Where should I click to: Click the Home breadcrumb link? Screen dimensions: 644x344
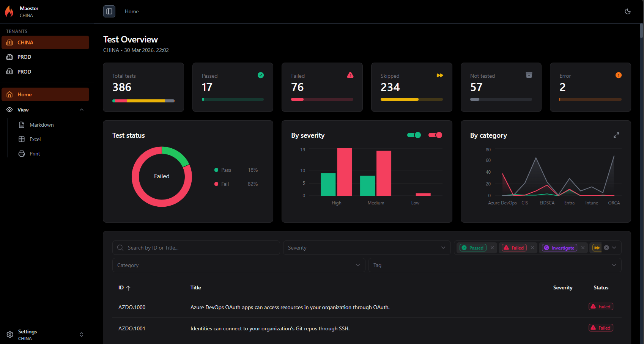(132, 11)
